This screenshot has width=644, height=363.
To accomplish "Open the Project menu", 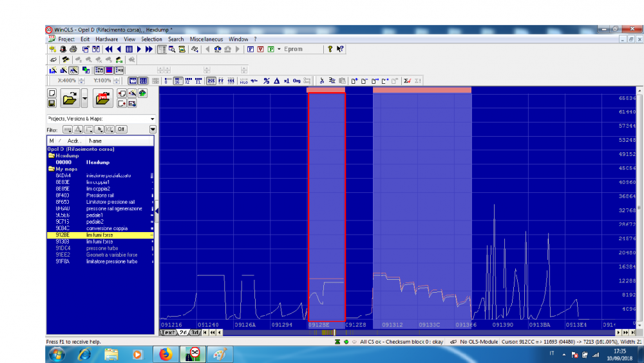I will (66, 39).
